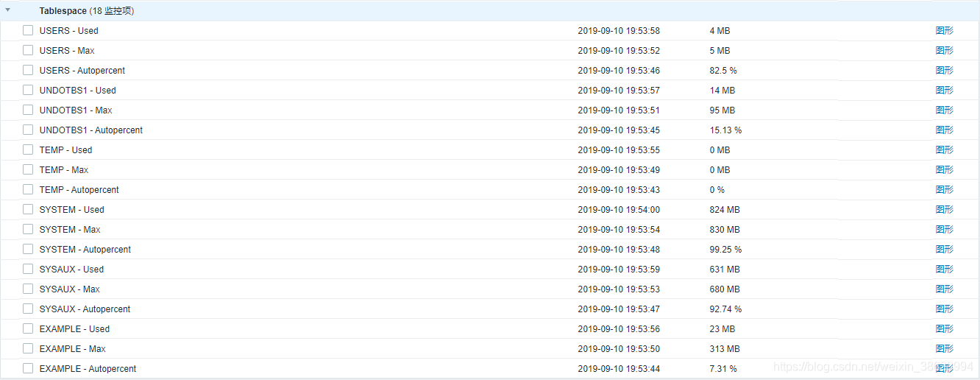Open graph link for USERS - Used
Viewport: 980px width, 380px height.
point(944,31)
